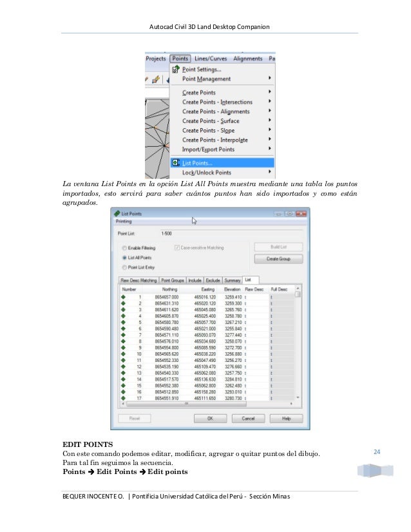This screenshot has height=532, width=411.
Task: Expand Create Points submenu
Action: 222,92
